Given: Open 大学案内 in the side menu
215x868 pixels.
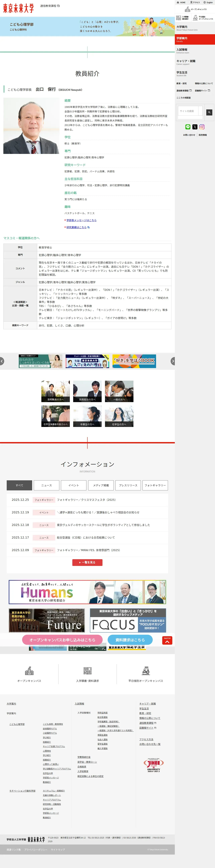Looking at the screenshot, I should (195, 28).
